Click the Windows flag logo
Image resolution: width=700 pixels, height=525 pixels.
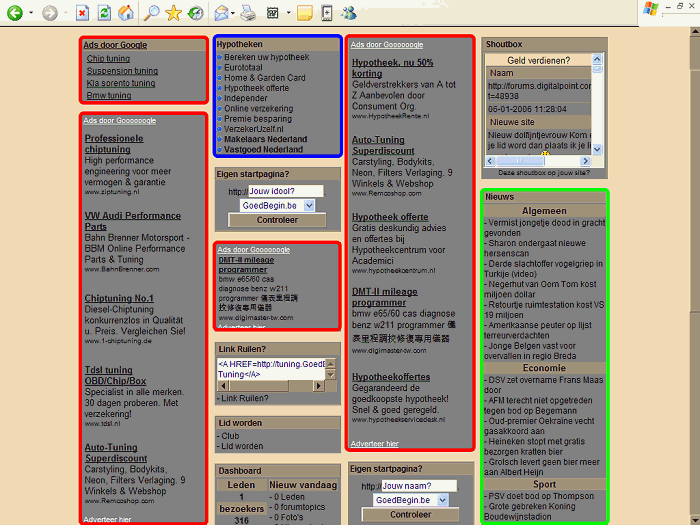pyautogui.click(x=651, y=9)
